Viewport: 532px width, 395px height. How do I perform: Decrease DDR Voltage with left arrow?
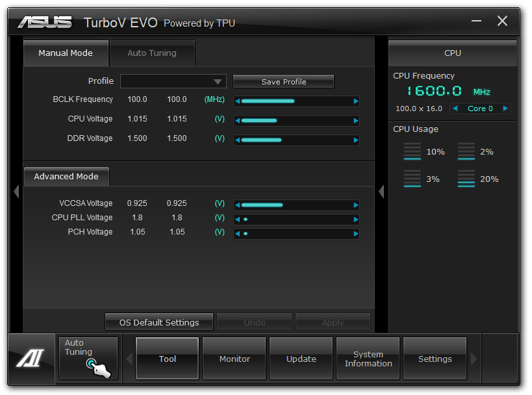coord(238,140)
